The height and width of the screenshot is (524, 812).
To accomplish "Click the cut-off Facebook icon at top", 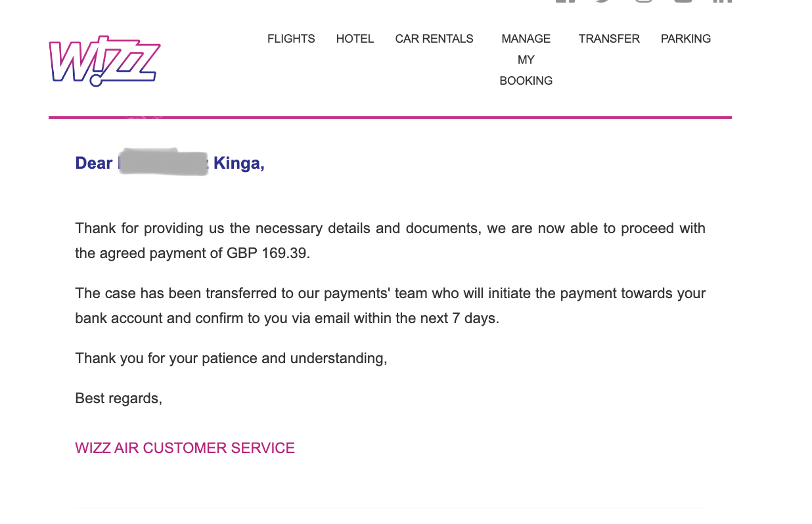I will [566, 1].
